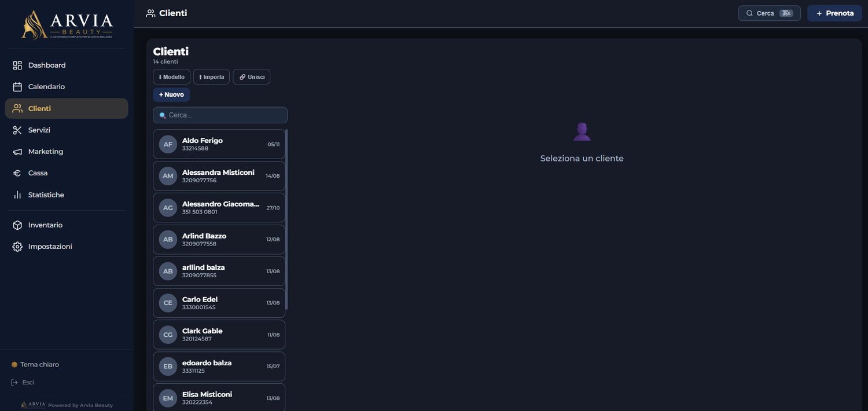Click the Unisci merge button
The height and width of the screenshot is (411, 868).
[251, 77]
